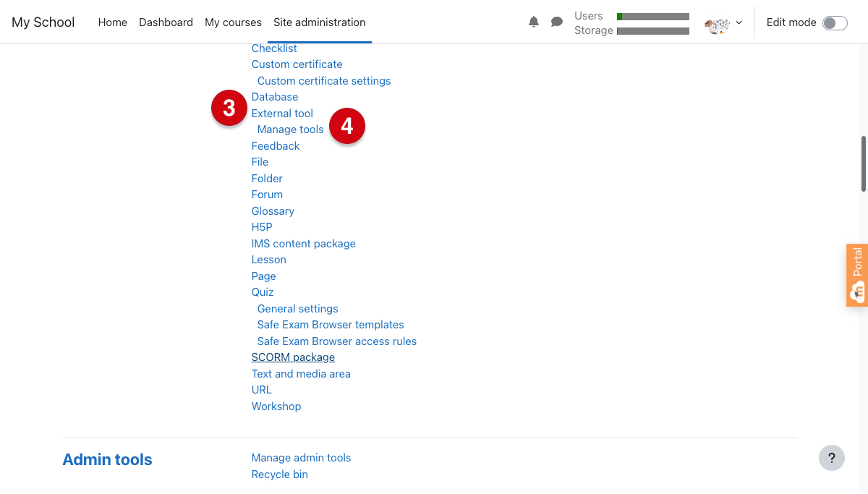Click the Users usage bar
The width and height of the screenshot is (868, 494).
pyautogui.click(x=653, y=16)
